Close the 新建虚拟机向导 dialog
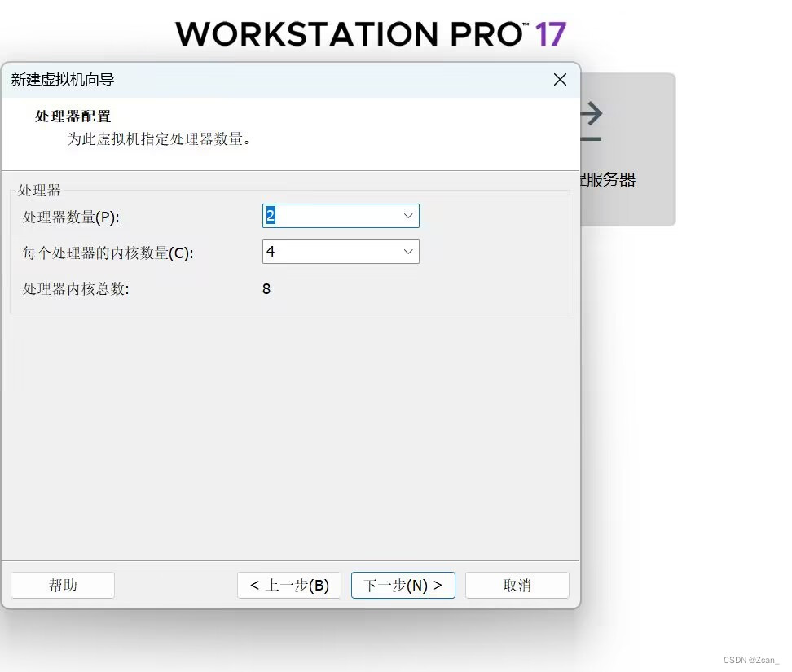Image resolution: width=792 pixels, height=672 pixels. coord(560,79)
